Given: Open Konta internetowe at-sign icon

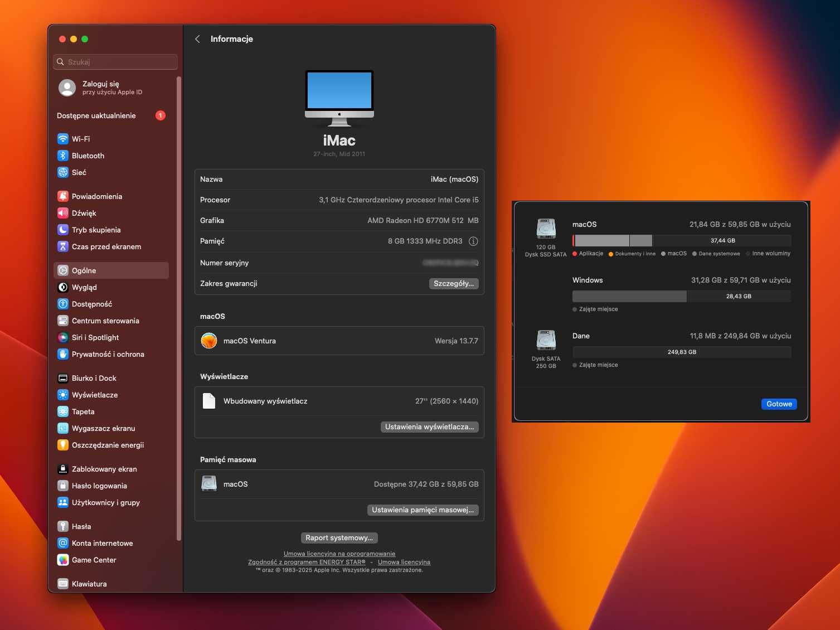Looking at the screenshot, I should coord(63,543).
